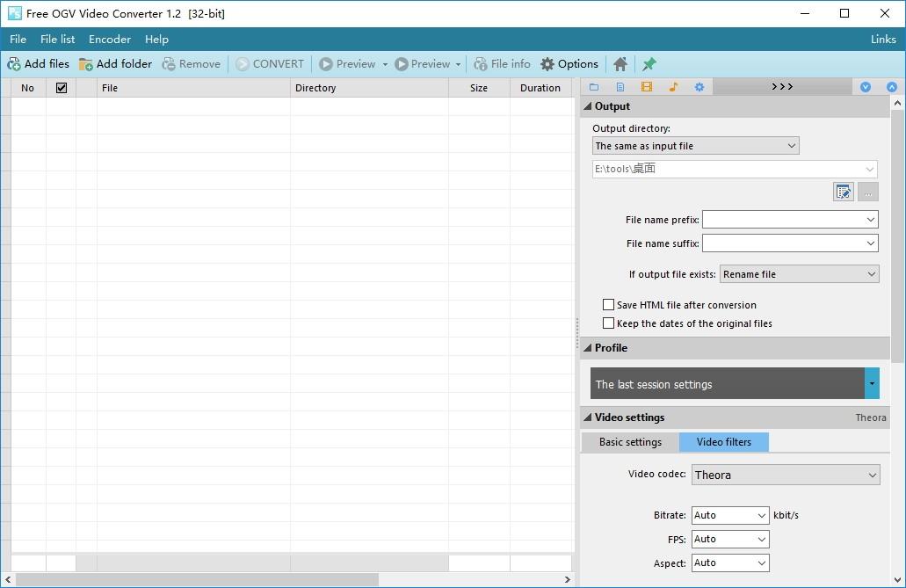Click the Add files toolbar button
Image resolution: width=906 pixels, height=588 pixels.
click(x=38, y=64)
